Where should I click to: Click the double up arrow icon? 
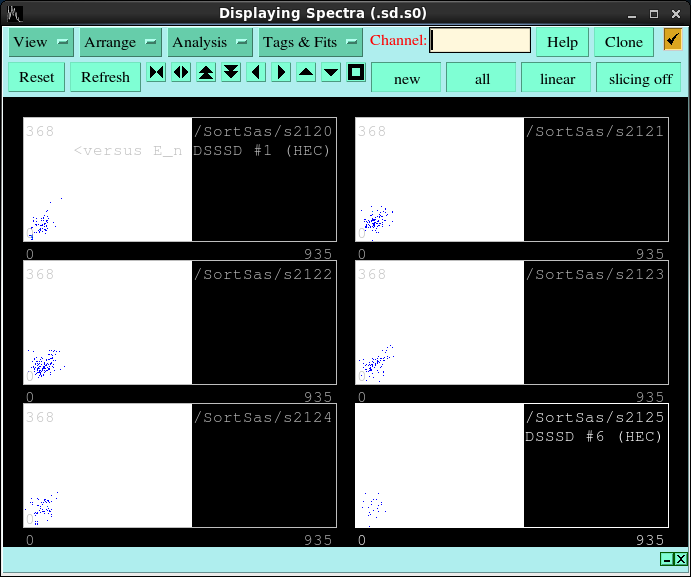(206, 72)
